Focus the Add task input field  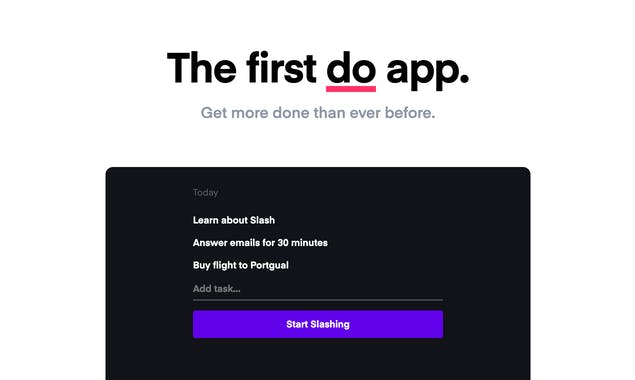(x=318, y=289)
